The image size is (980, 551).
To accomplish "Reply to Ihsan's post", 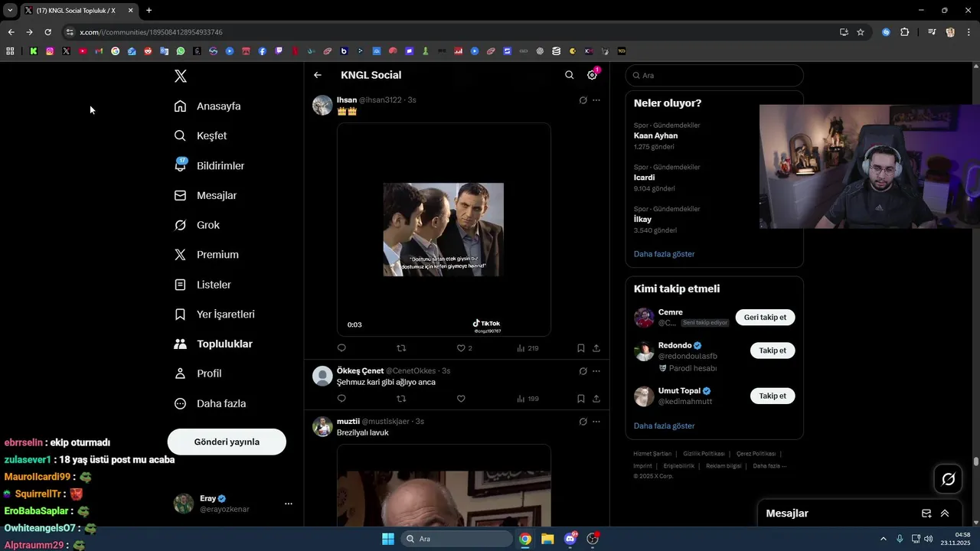I will click(x=341, y=348).
